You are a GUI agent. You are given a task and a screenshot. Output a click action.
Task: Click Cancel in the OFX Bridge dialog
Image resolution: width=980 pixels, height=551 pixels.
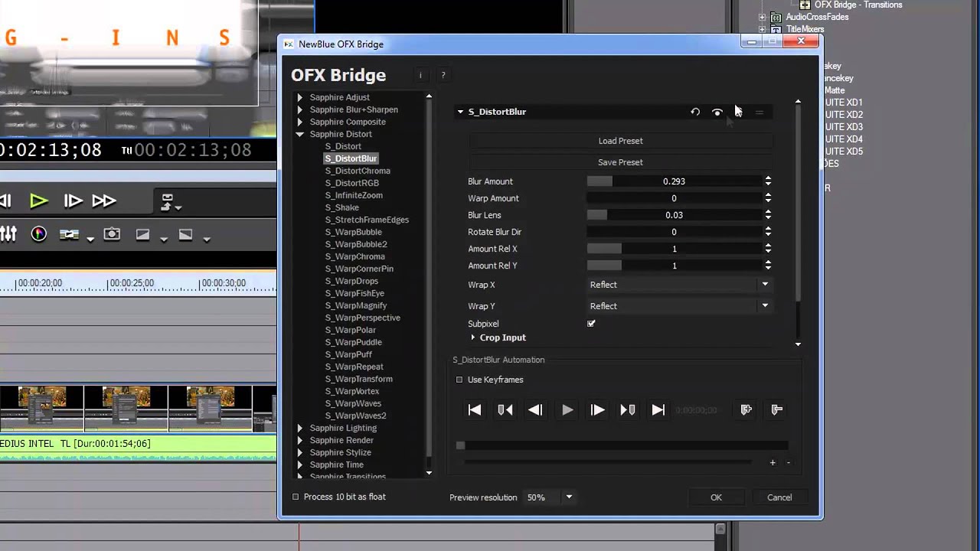[779, 497]
